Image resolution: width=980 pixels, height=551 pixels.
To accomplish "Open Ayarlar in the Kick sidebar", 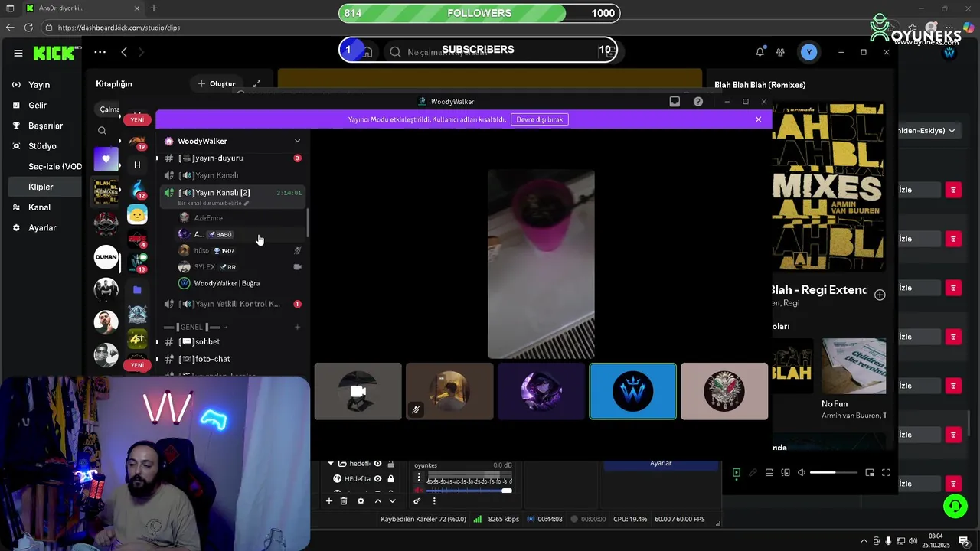I will click(42, 228).
